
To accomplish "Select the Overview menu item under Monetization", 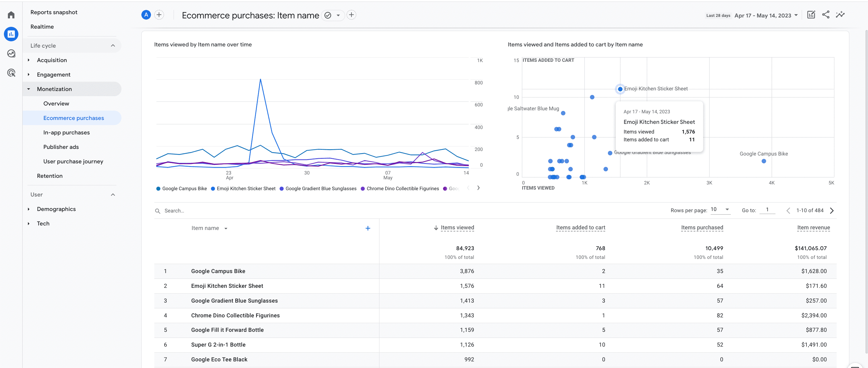I will click(x=56, y=103).
